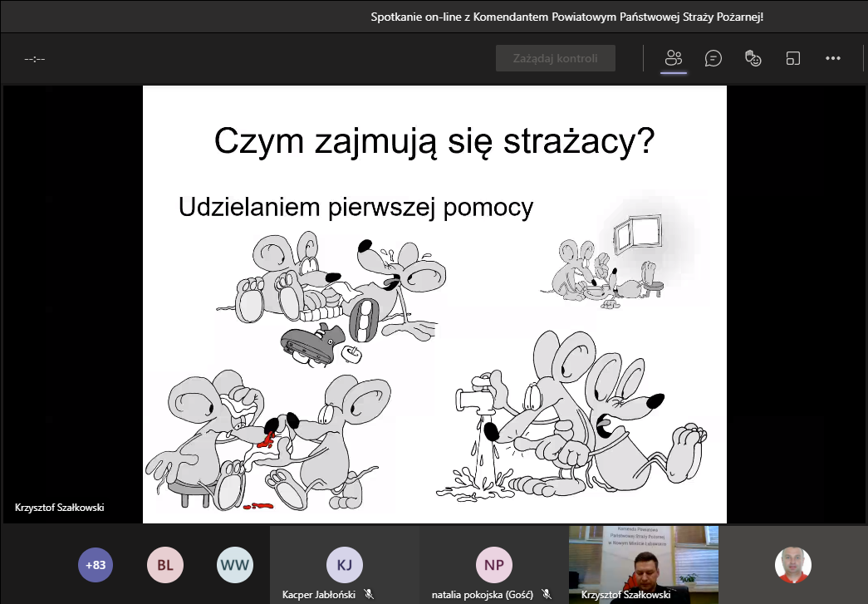Click Kacper Jabłoński's muted microphone icon
This screenshot has height=604, width=868.
point(369,594)
